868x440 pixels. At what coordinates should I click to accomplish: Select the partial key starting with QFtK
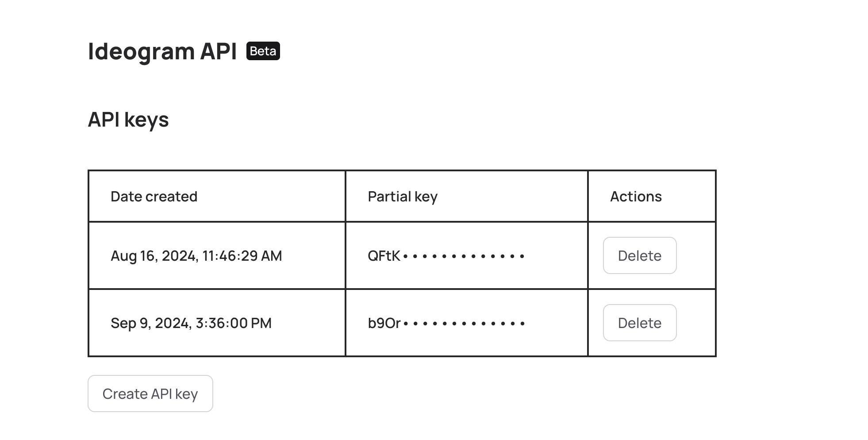coord(446,255)
